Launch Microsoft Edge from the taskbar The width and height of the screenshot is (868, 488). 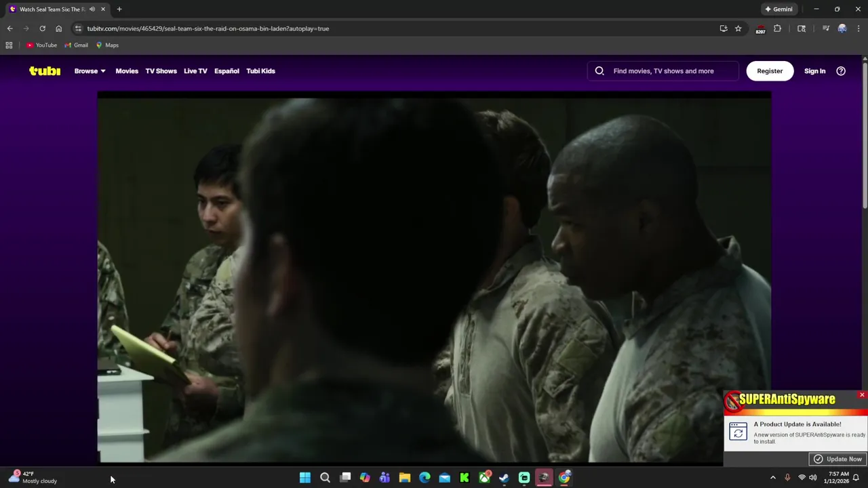pyautogui.click(x=425, y=478)
